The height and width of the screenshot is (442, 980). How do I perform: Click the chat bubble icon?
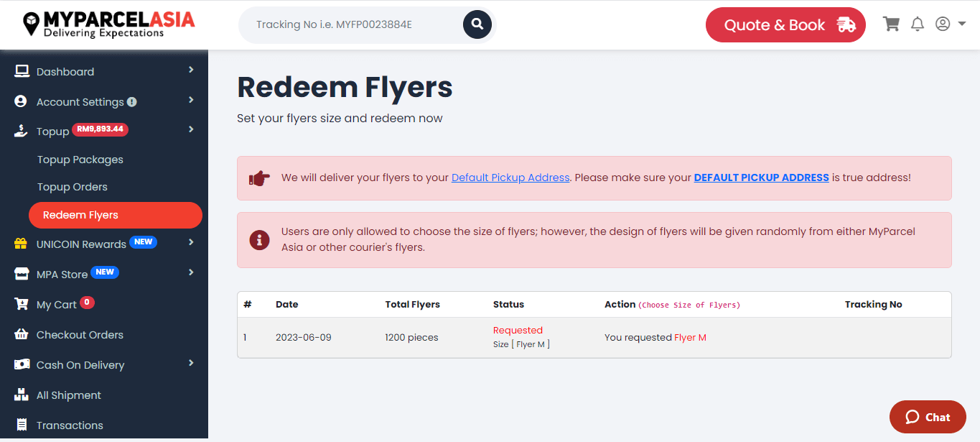912,417
